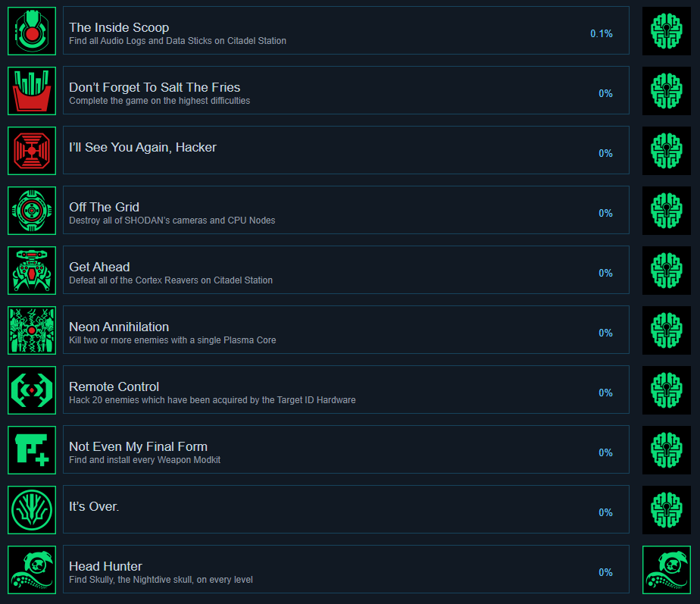Open the Off The Grid camera icon

coord(32,211)
